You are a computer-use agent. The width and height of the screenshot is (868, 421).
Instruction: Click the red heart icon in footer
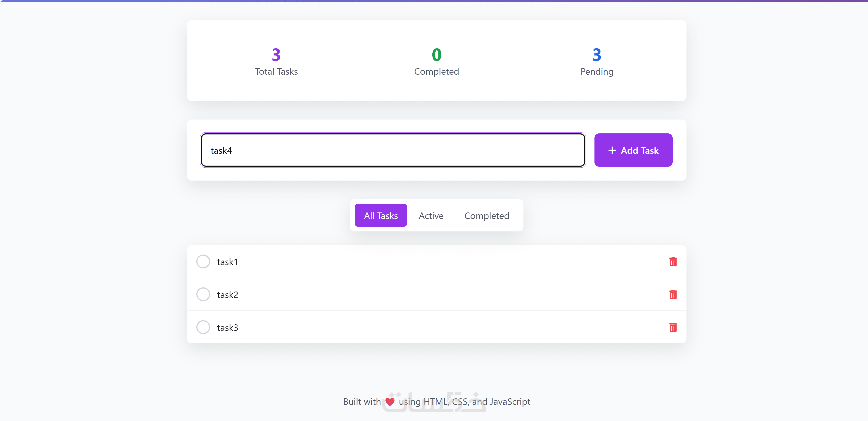click(390, 402)
